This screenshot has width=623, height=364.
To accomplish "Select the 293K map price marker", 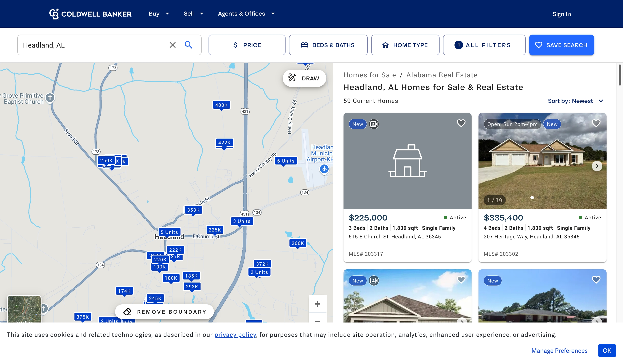I will pos(192,287).
